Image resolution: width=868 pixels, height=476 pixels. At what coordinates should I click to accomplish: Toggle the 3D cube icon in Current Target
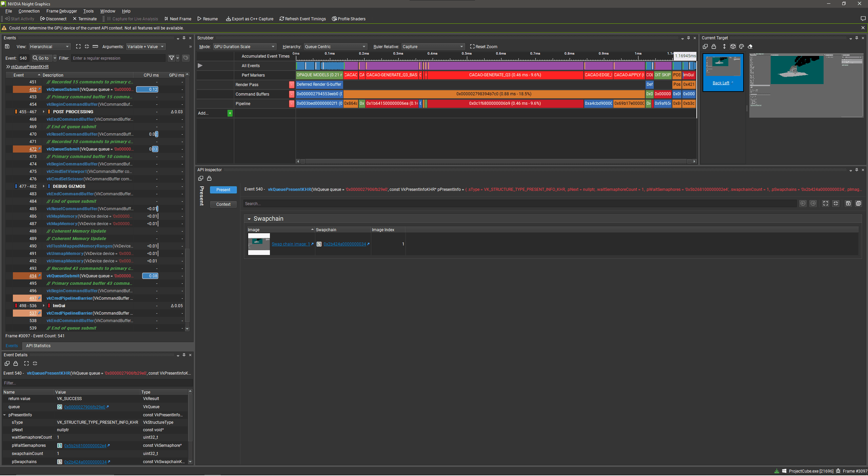coord(733,46)
